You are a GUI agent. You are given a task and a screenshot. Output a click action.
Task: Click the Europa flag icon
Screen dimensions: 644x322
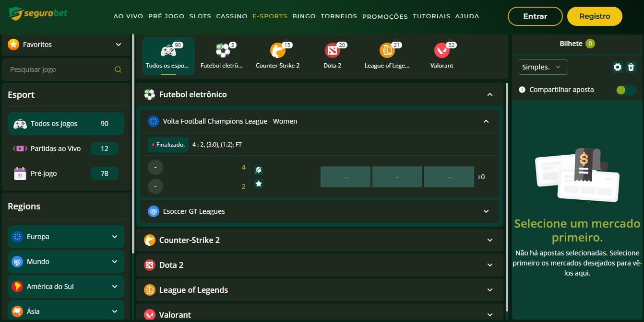click(17, 237)
